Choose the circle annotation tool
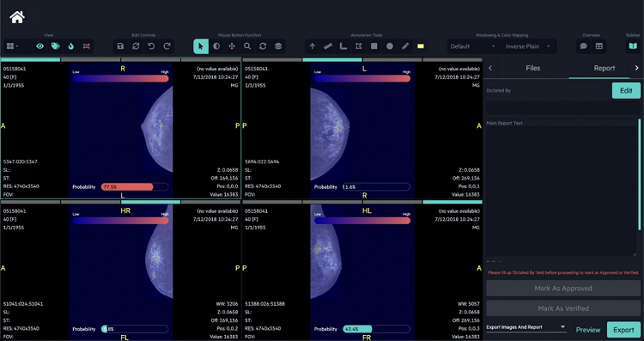Screen dimensions: 644x341 (x=389, y=46)
